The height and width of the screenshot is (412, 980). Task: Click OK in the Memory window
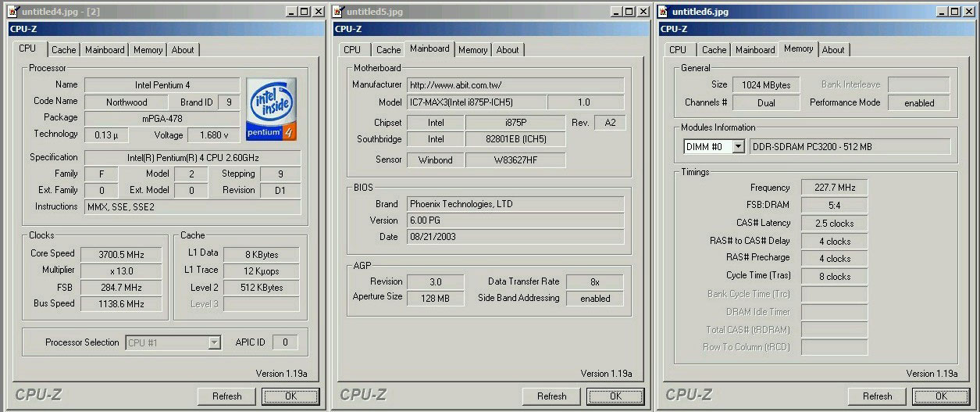pyautogui.click(x=941, y=396)
